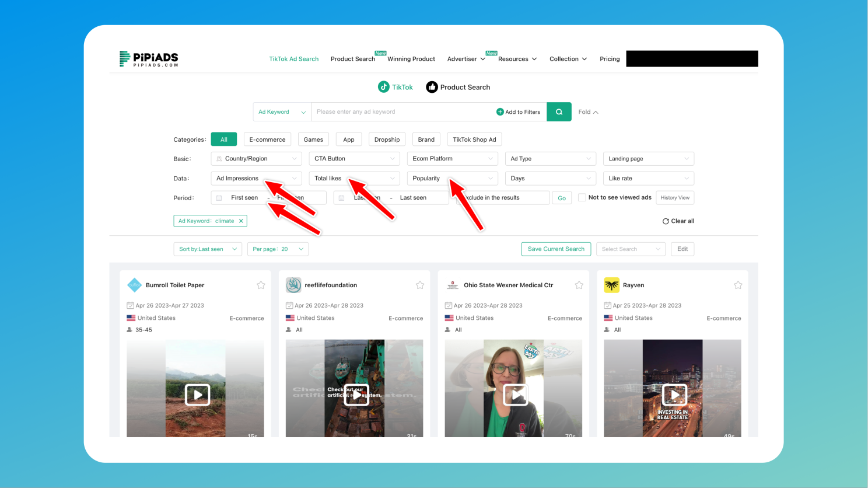Expand the Ad Impressions dropdown
Screen dimensions: 868x488
(257, 179)
